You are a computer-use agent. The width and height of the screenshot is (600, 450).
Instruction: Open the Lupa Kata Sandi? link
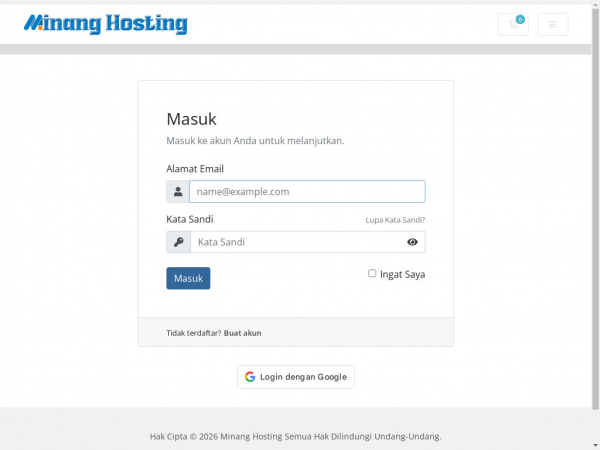coord(395,220)
